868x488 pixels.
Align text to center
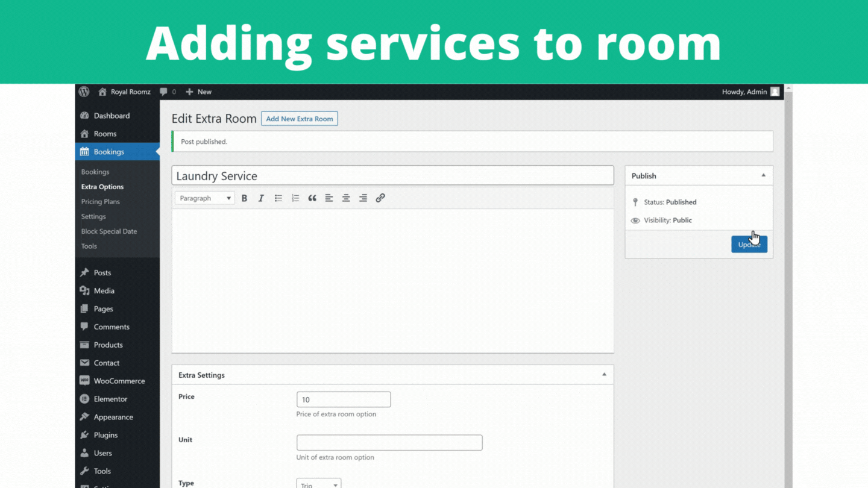(346, 198)
